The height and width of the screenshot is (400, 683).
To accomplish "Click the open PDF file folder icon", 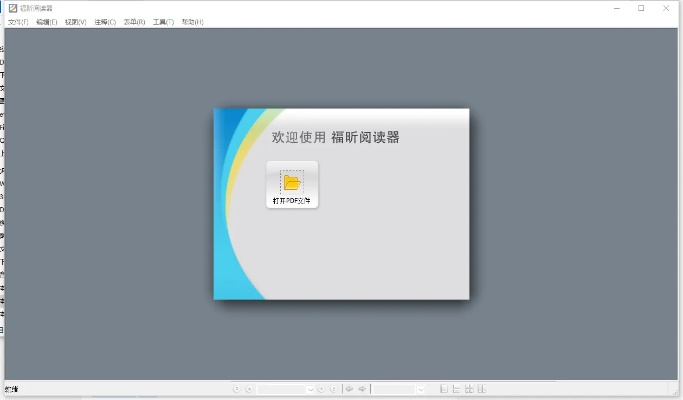I will click(x=292, y=183).
